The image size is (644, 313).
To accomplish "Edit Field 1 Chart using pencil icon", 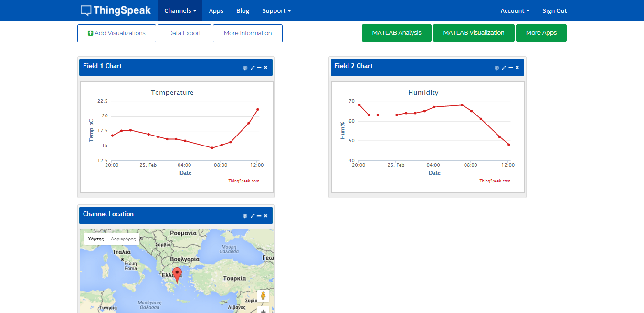I will point(252,68).
